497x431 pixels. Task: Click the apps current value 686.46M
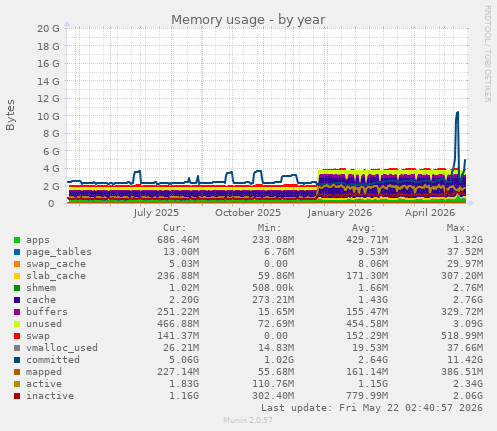[x=178, y=240]
